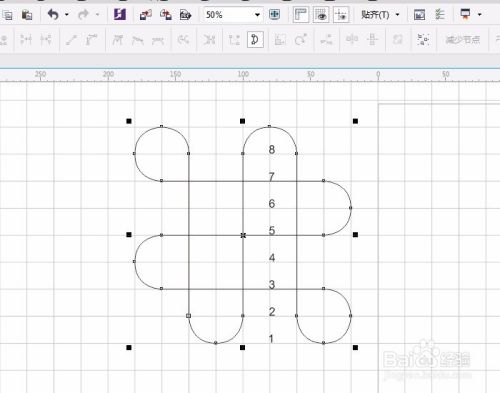Viewport: 500px width, 393px height.
Task: Open the Welcome Screen toolbar icon
Action: (419, 15)
